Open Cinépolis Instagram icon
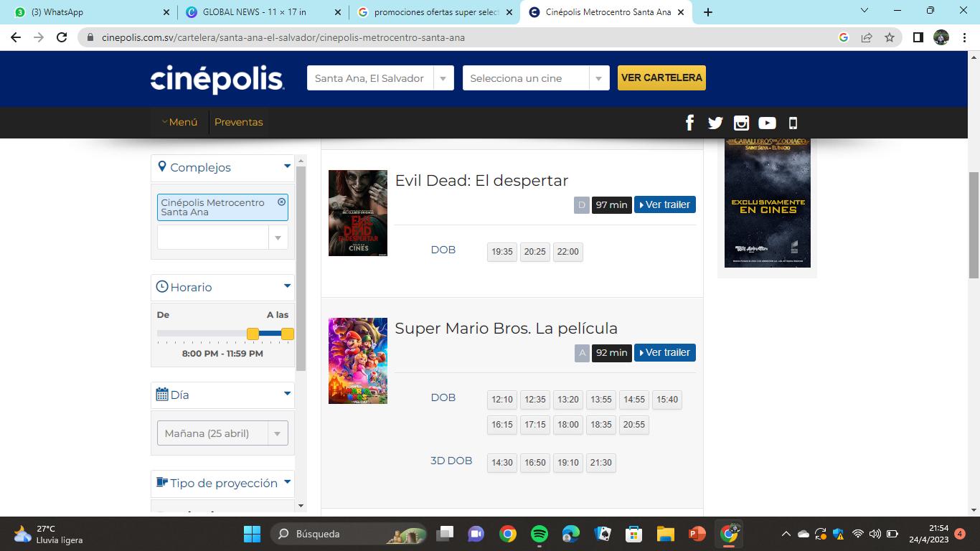The width and height of the screenshot is (980, 551). [x=741, y=123]
